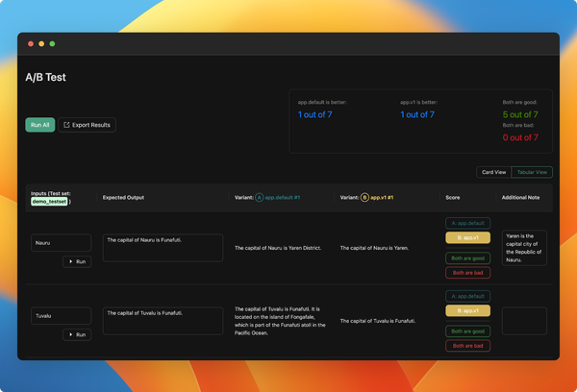Click the Tuvalu input field

pos(62,315)
